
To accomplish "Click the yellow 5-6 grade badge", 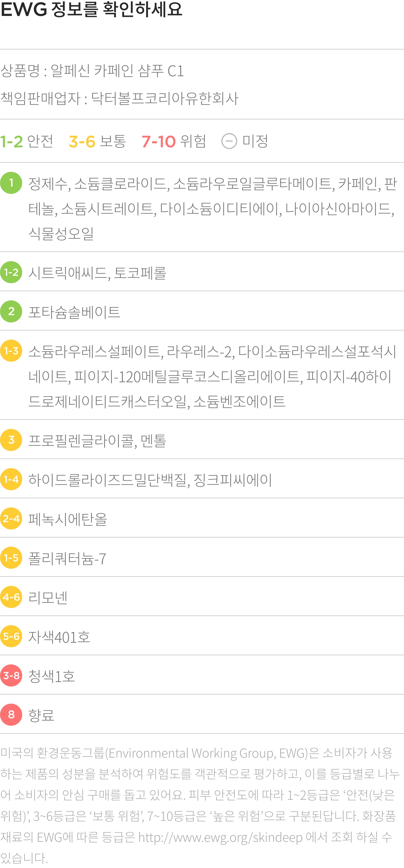I will [x=11, y=636].
